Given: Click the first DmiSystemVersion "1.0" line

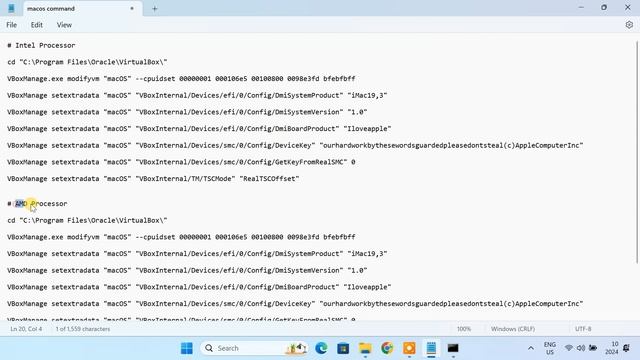Looking at the screenshot, I should click(x=187, y=112).
